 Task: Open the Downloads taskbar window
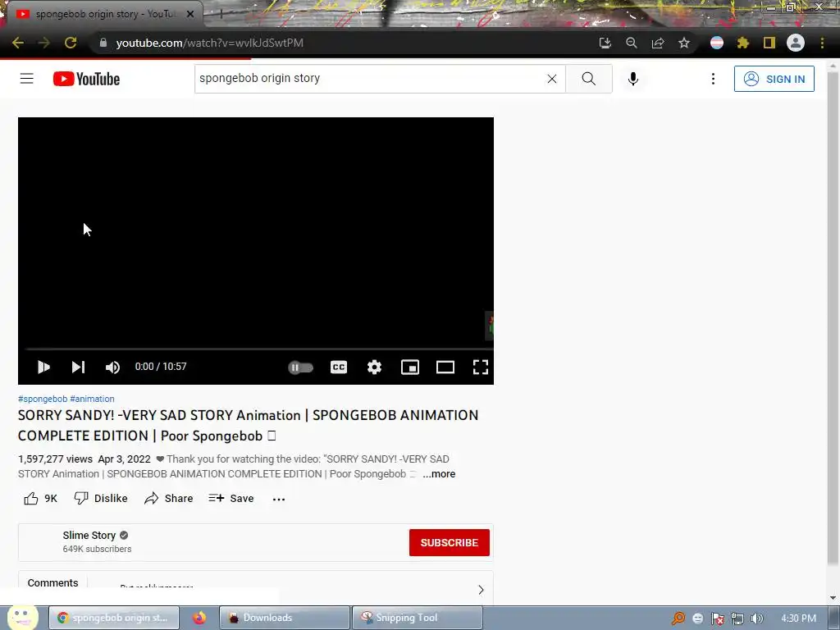click(284, 618)
